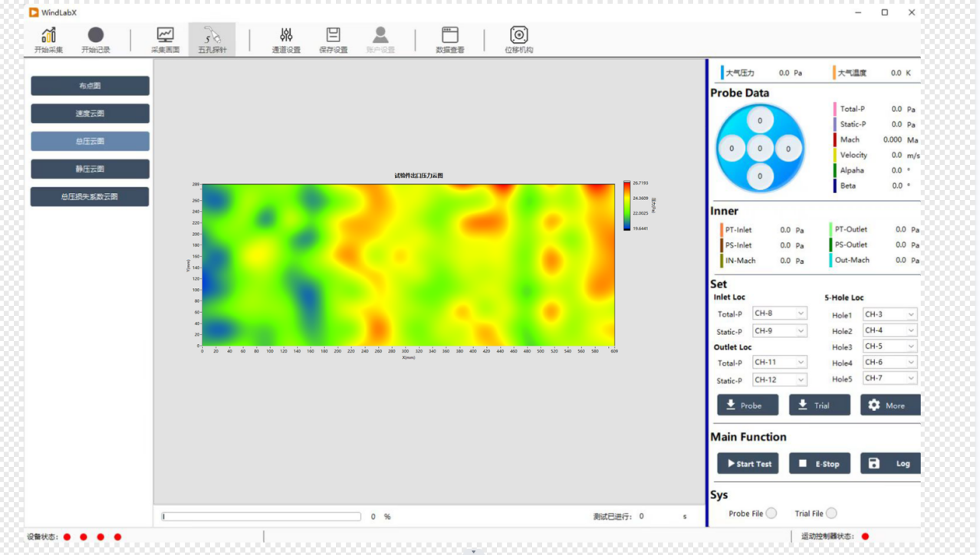This screenshot has height=555, width=980.
Task: Select the Probe File radio button
Action: pyautogui.click(x=771, y=514)
